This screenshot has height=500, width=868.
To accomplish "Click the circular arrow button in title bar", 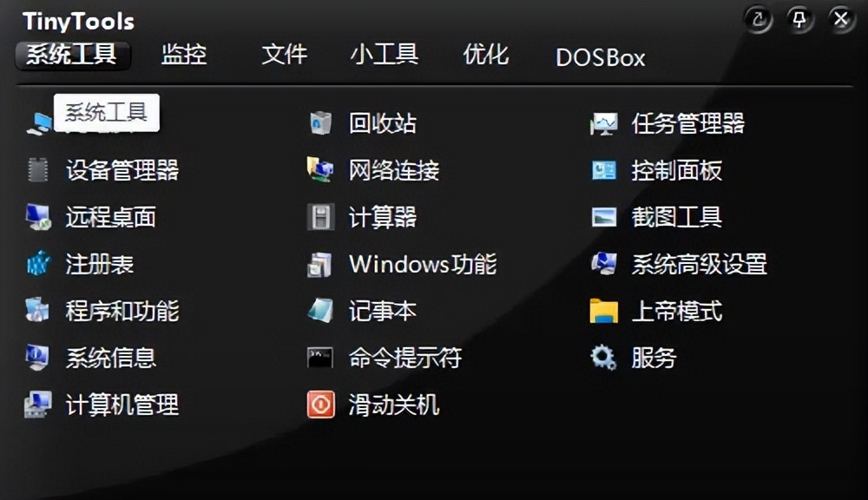I will point(758,20).
